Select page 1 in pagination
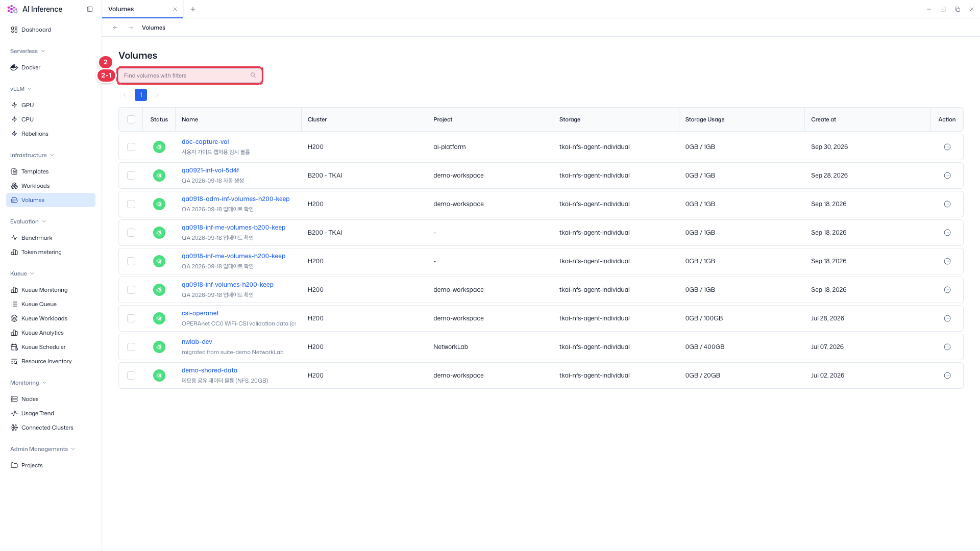 (x=141, y=95)
